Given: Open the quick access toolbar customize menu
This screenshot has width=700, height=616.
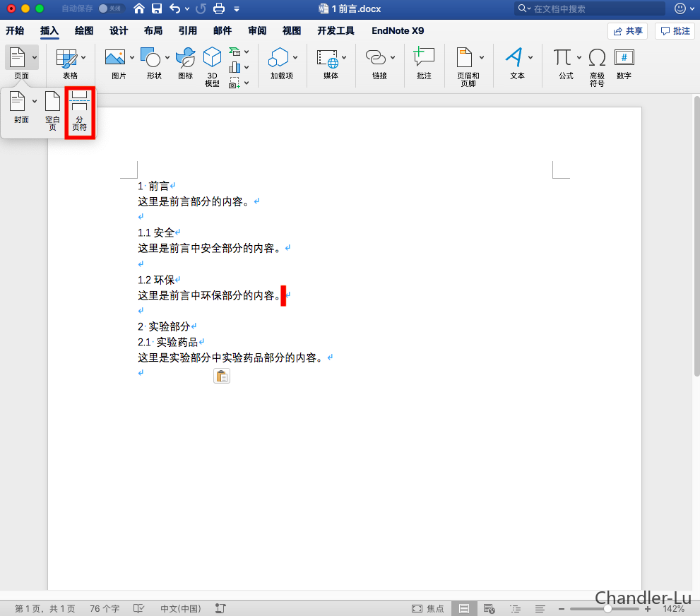Looking at the screenshot, I should point(237,9).
